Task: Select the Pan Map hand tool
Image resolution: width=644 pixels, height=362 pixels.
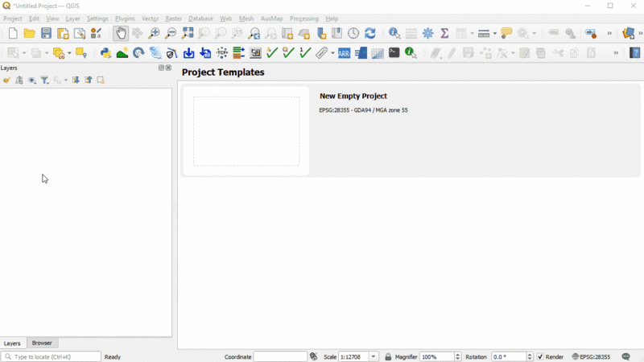Action: 120,34
